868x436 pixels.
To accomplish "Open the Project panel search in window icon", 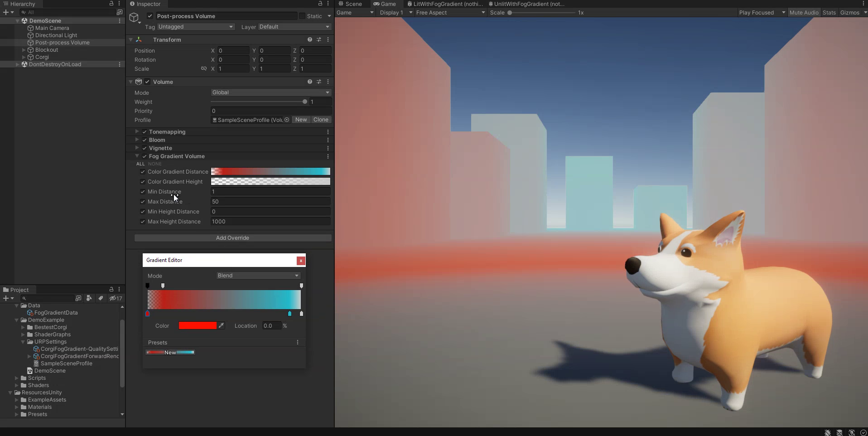I will (x=78, y=298).
